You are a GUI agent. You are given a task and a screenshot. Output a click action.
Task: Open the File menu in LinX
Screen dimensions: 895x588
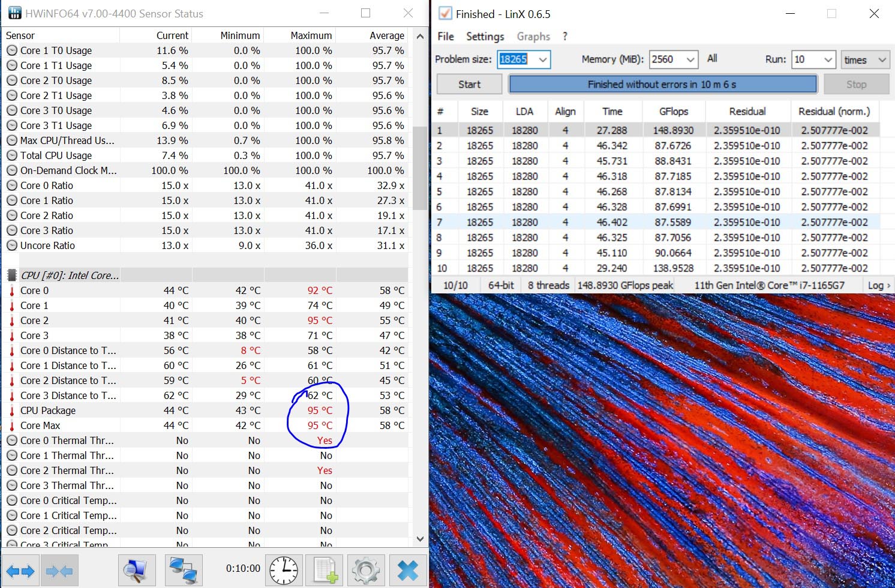(x=446, y=37)
